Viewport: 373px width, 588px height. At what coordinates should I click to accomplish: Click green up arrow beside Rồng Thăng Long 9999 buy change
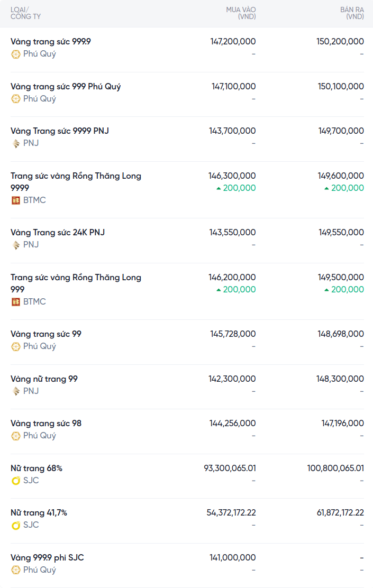pos(219,188)
